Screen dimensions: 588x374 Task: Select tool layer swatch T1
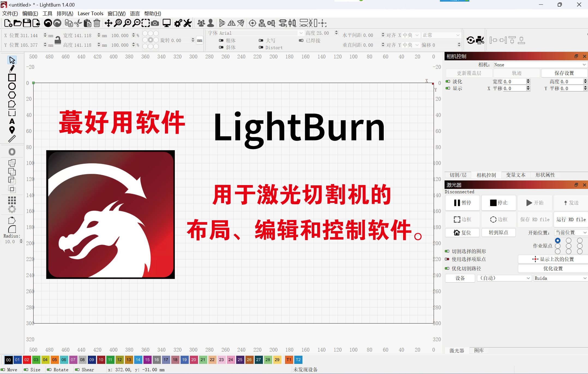[289, 360]
